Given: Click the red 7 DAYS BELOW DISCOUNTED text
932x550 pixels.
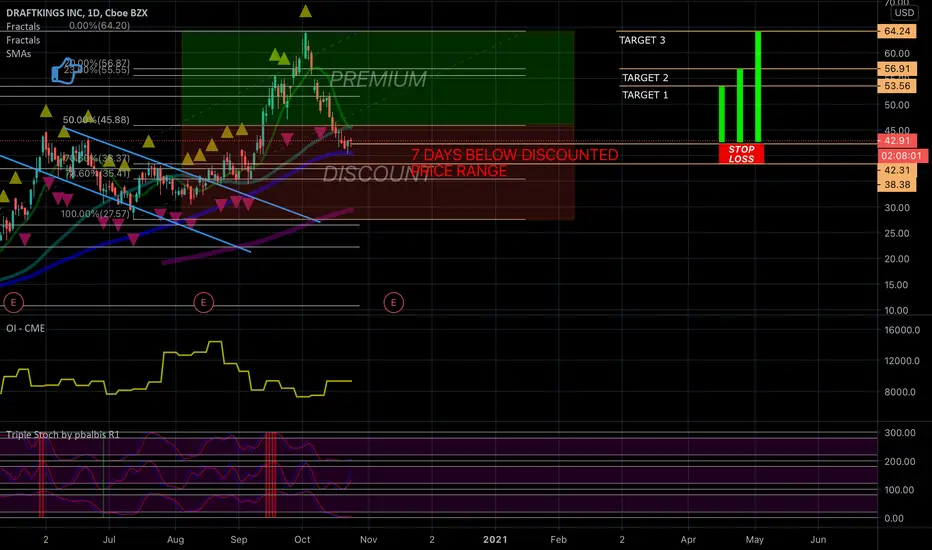Looking at the screenshot, I should coord(515,162).
